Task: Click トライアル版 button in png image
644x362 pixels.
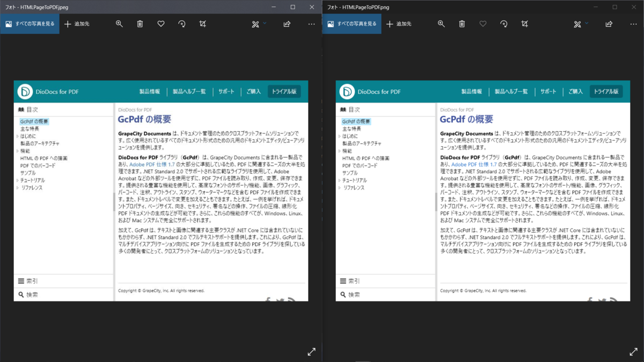Action: point(606,92)
